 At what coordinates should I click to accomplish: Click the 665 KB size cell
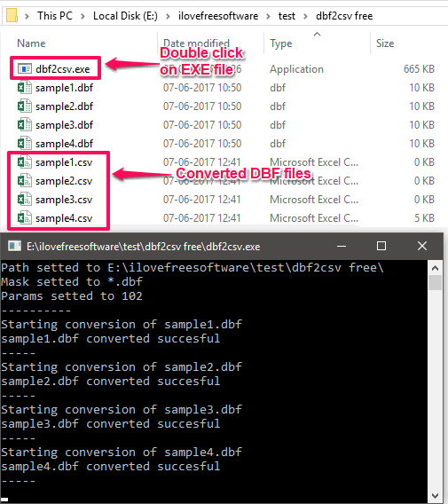(419, 69)
